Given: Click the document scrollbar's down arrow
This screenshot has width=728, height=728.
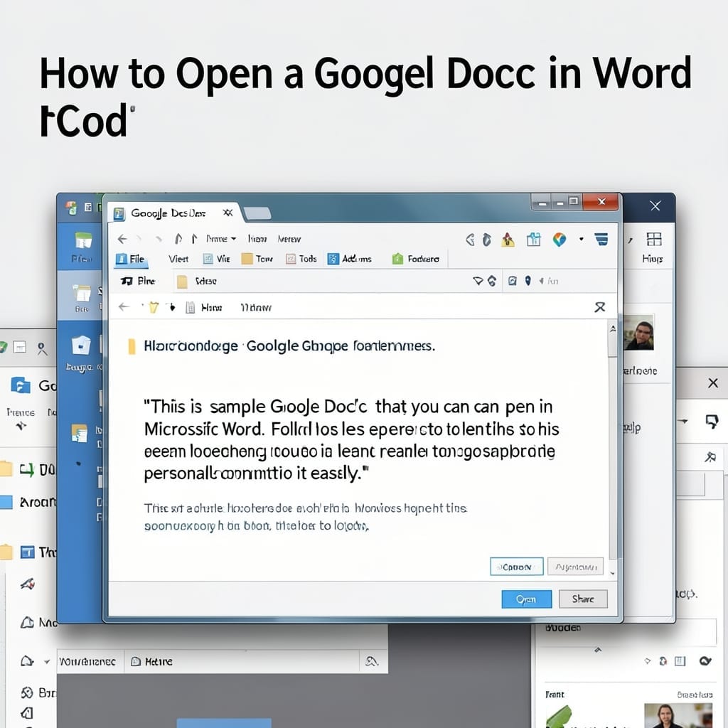Looking at the screenshot, I should click(613, 574).
